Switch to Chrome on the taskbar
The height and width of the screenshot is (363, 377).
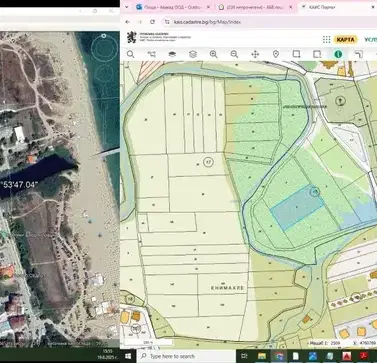[279, 356]
